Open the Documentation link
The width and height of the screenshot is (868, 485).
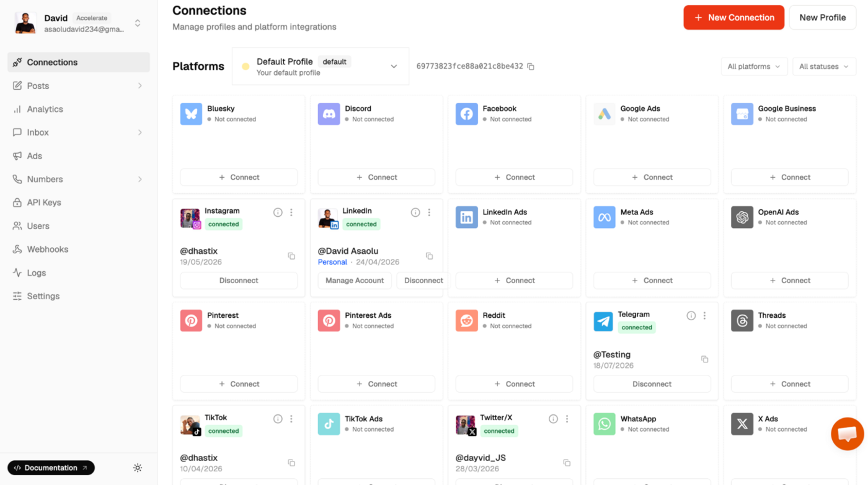click(51, 468)
